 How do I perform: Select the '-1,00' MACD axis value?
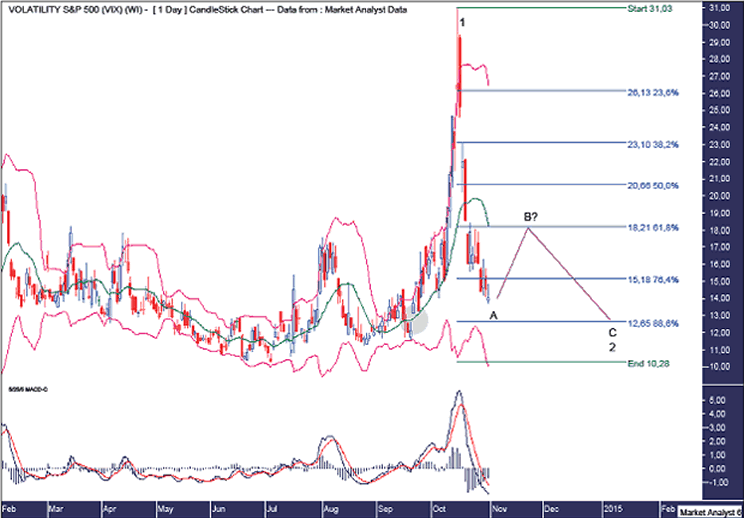[x=718, y=482]
